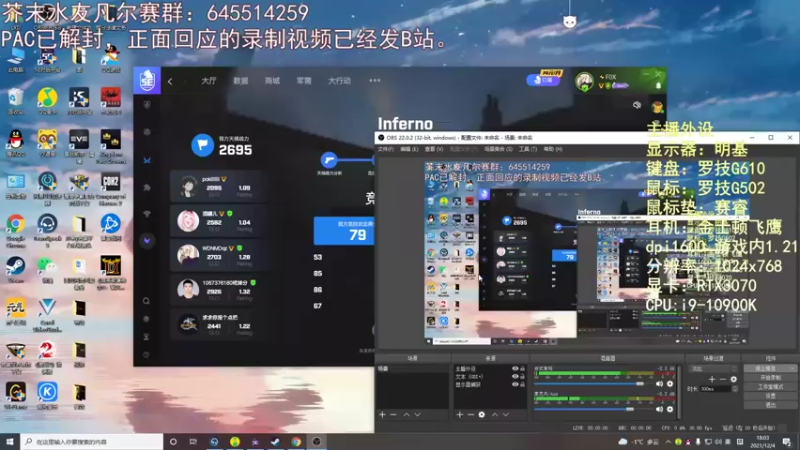Adjust the 麦克风/Aux volume slider
Screen dimensions: 800x450
click(593, 409)
